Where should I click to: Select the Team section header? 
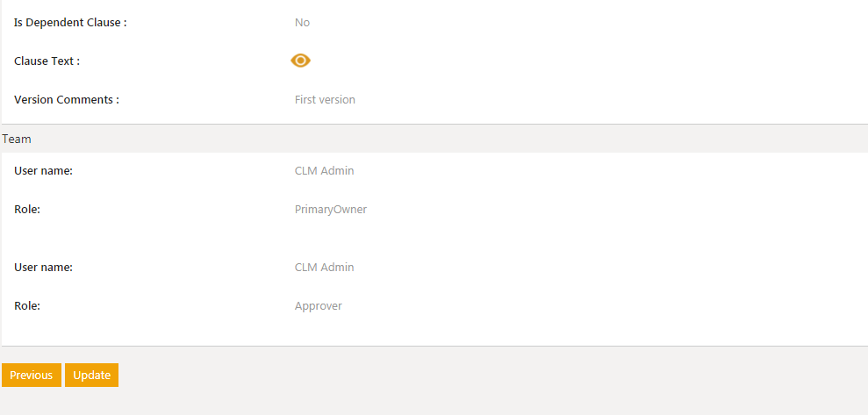click(17, 139)
